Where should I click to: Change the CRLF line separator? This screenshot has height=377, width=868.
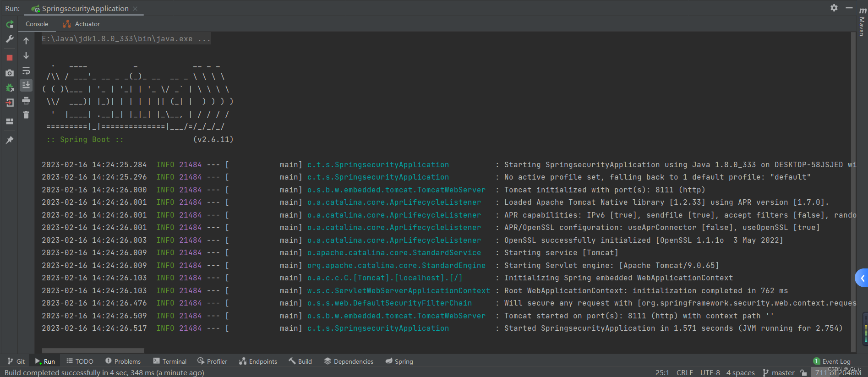click(x=685, y=373)
